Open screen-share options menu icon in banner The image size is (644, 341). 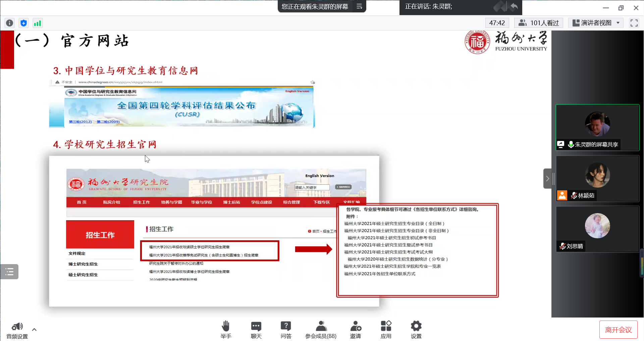point(359,6)
